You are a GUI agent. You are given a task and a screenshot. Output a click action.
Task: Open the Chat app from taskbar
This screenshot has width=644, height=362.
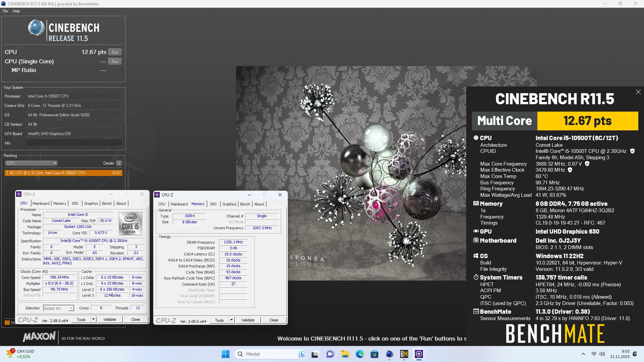click(330, 354)
